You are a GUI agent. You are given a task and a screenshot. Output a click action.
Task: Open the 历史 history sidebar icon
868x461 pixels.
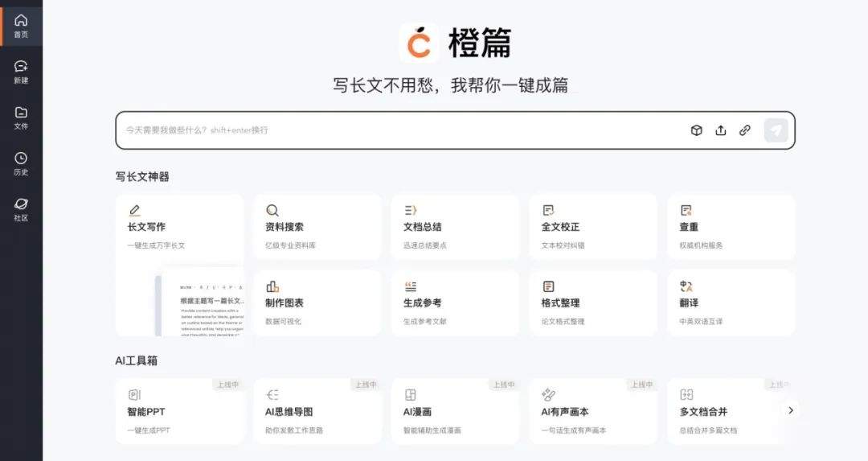click(x=21, y=164)
